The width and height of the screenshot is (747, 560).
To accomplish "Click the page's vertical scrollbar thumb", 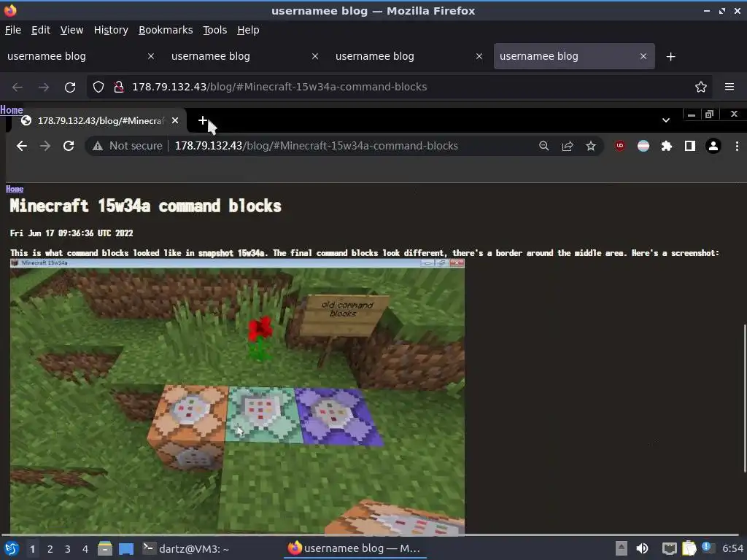I will click(x=744, y=398).
